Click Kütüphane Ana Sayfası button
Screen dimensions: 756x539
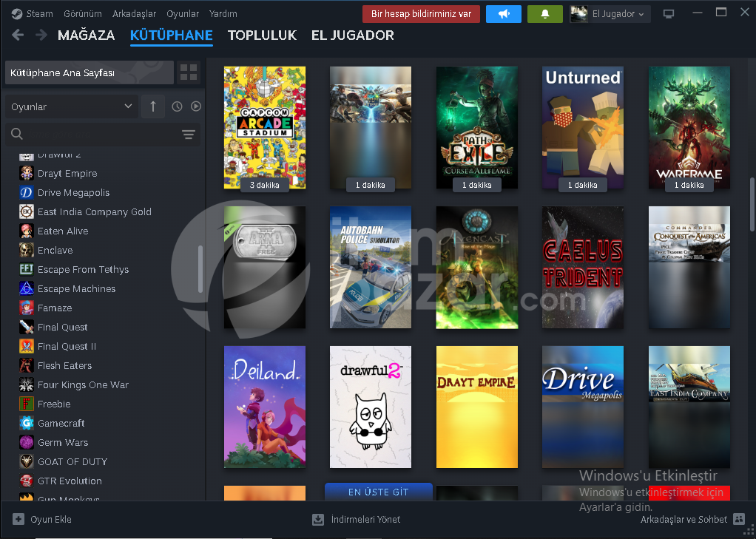coord(90,72)
